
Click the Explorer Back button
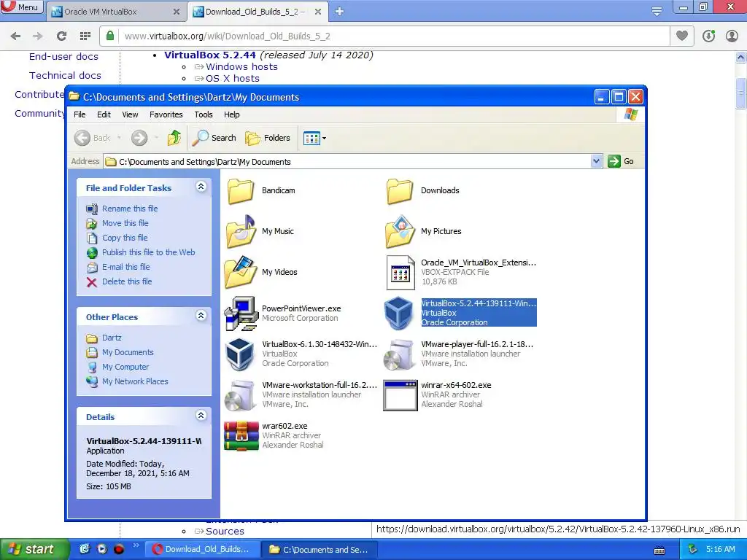click(x=93, y=138)
